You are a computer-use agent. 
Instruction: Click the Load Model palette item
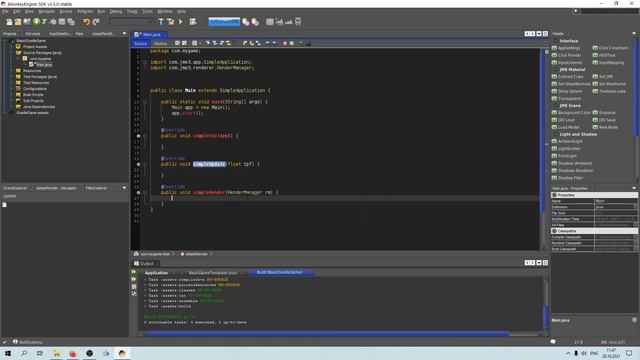click(565, 127)
